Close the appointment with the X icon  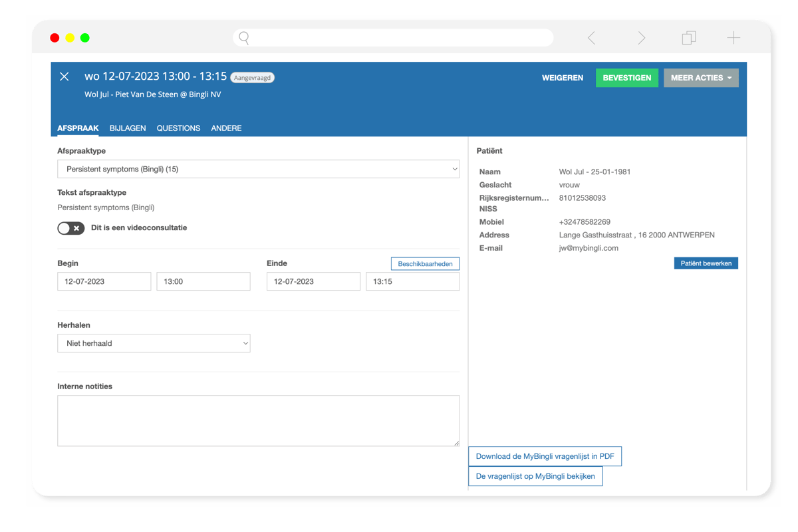point(65,77)
